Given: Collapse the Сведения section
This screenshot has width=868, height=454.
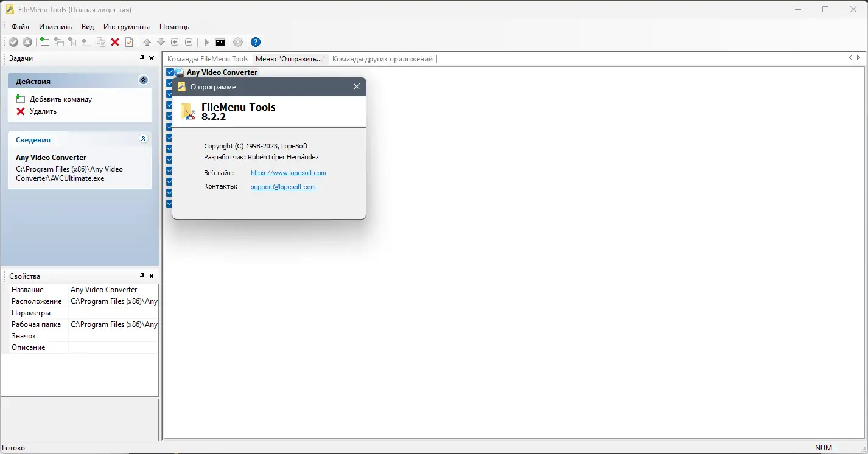Looking at the screenshot, I should 144,139.
